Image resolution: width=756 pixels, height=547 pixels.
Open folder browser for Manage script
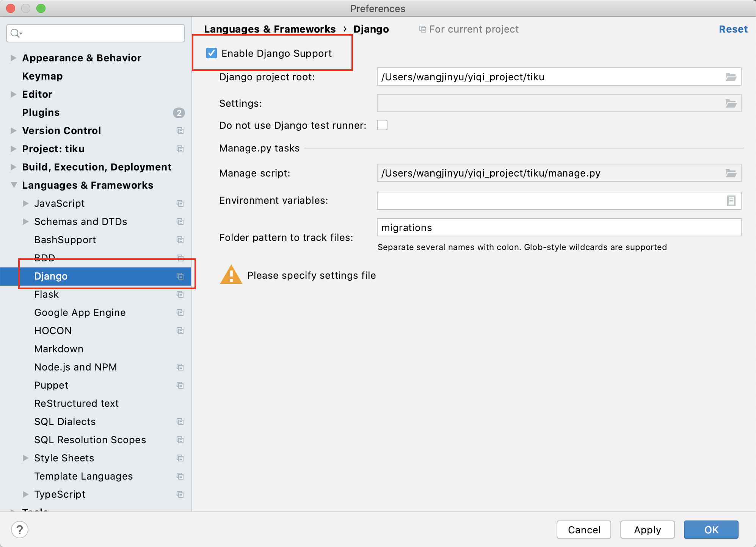731,173
